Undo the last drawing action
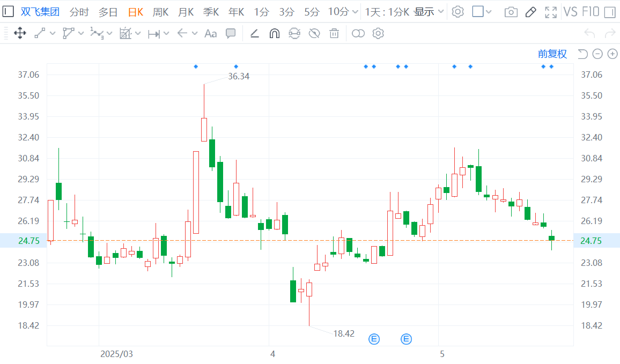This screenshot has width=620, height=364. (589, 34)
